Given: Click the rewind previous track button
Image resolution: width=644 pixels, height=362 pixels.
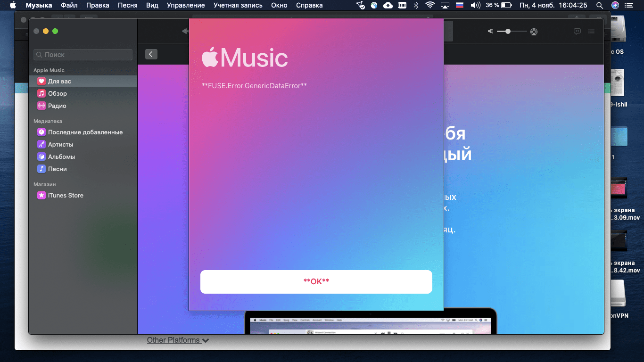Looking at the screenshot, I should pyautogui.click(x=185, y=32).
